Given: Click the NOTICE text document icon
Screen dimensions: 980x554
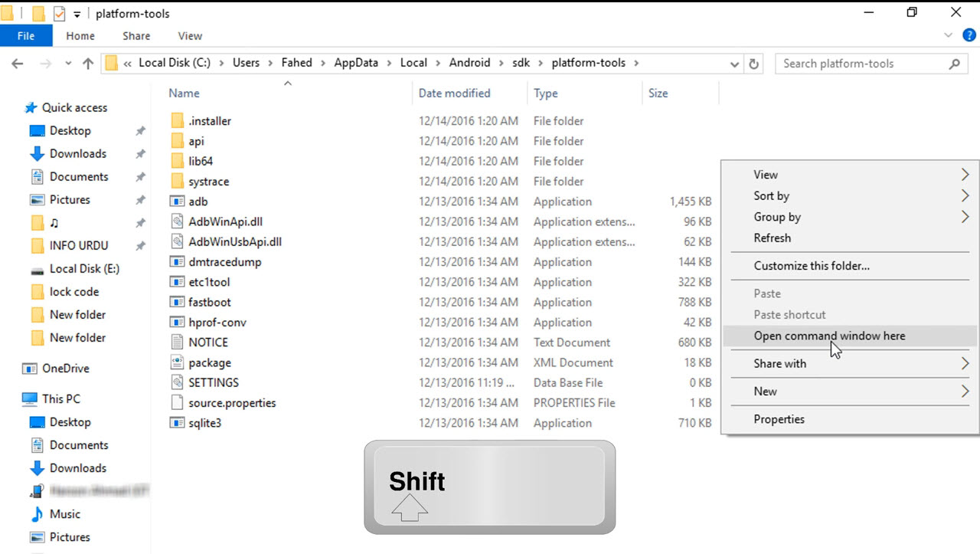Looking at the screenshot, I should [177, 343].
